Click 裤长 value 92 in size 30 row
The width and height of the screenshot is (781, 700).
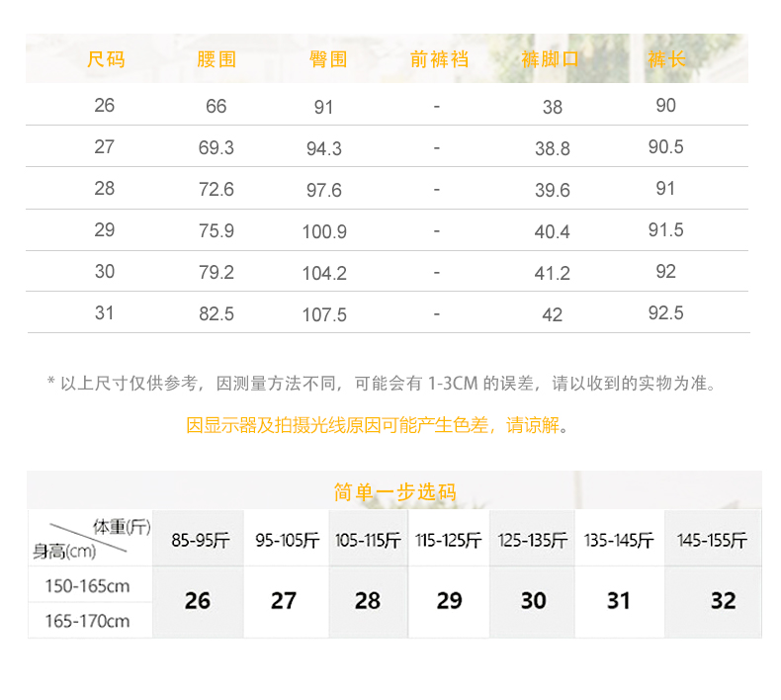pos(666,272)
